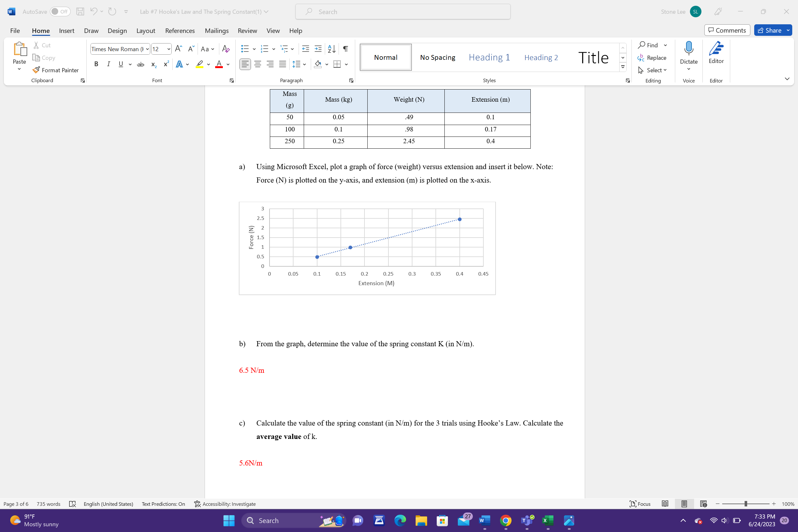This screenshot has height=532, width=798.
Task: Click the Dictate microphone icon
Action: click(688, 49)
